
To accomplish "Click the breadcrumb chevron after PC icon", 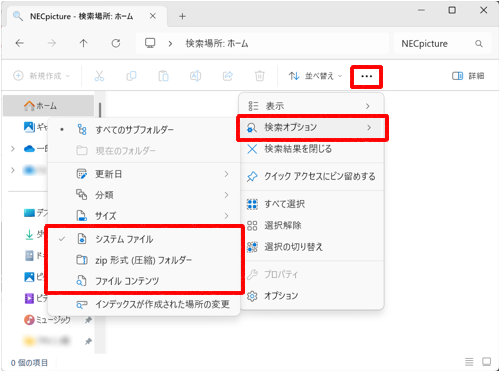I will [170, 43].
